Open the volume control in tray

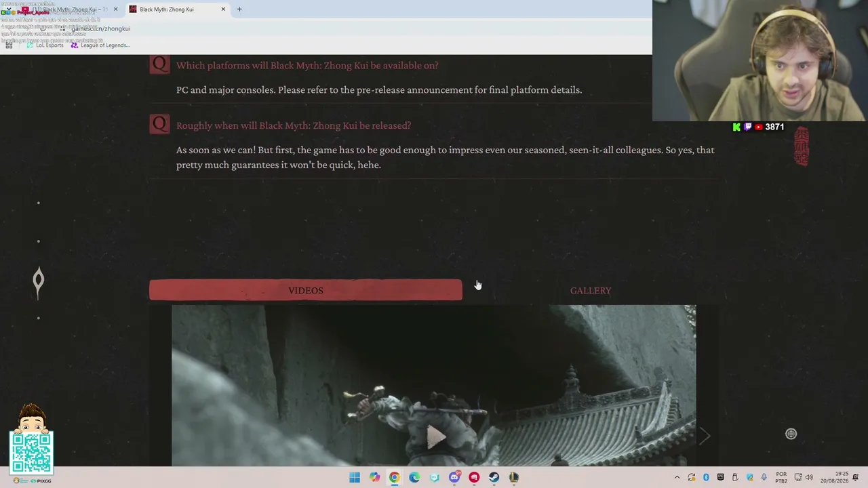click(x=810, y=477)
